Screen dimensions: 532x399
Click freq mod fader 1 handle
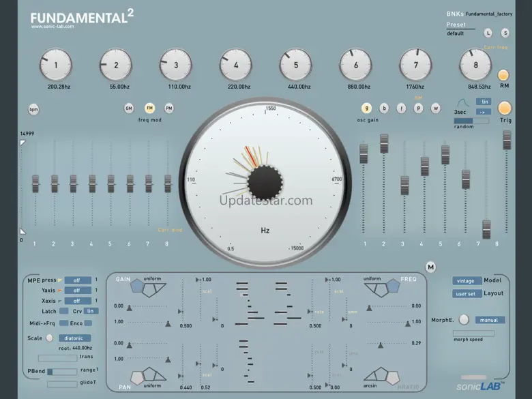click(35, 183)
